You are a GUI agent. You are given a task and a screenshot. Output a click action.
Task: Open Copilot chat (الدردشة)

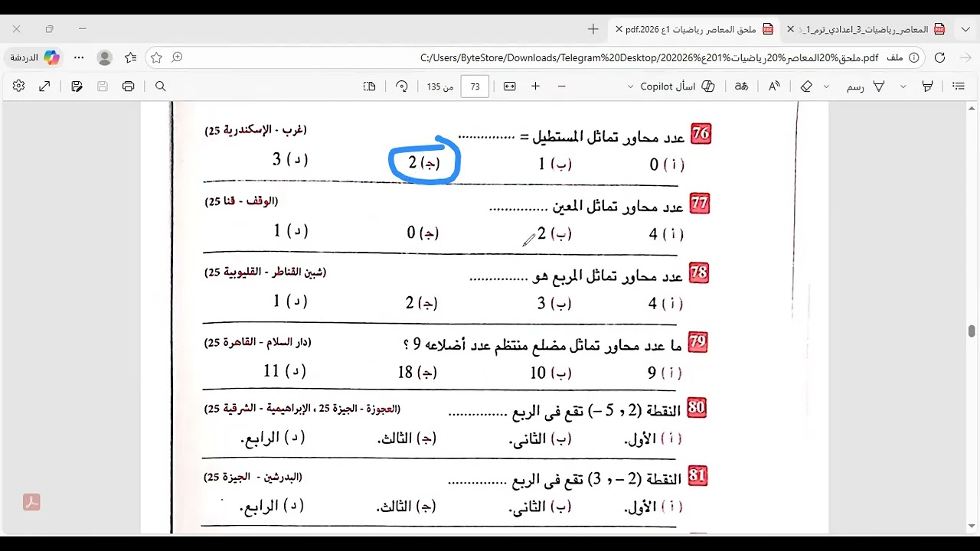[34, 57]
